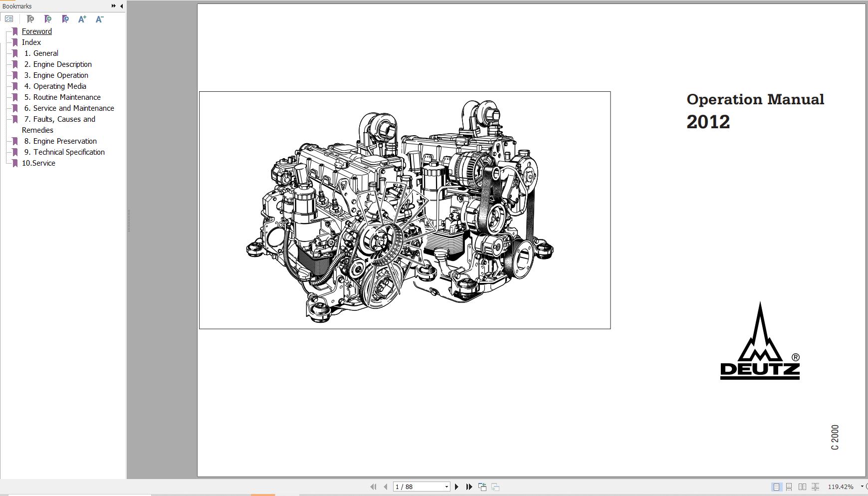Image resolution: width=868 pixels, height=496 pixels.
Task: Expand bookmarks panel with double-arrow chevron
Action: pyautogui.click(x=114, y=6)
